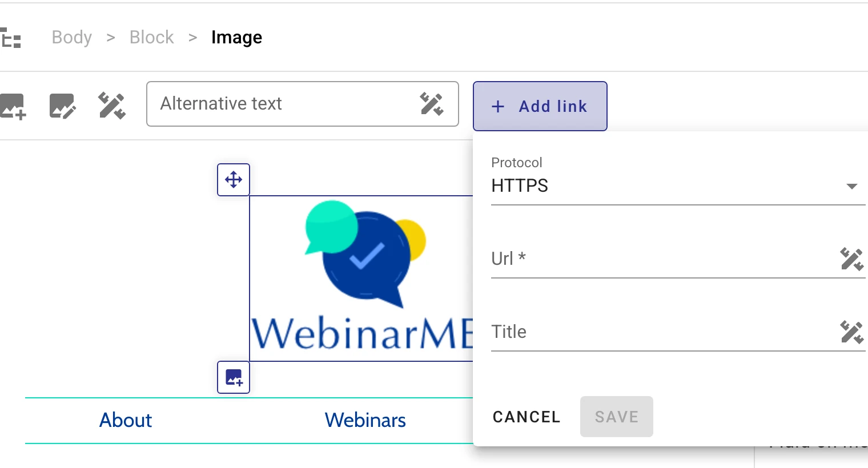Open the Webinars navigation link
Viewport: 868px width, 468px height.
pos(365,420)
